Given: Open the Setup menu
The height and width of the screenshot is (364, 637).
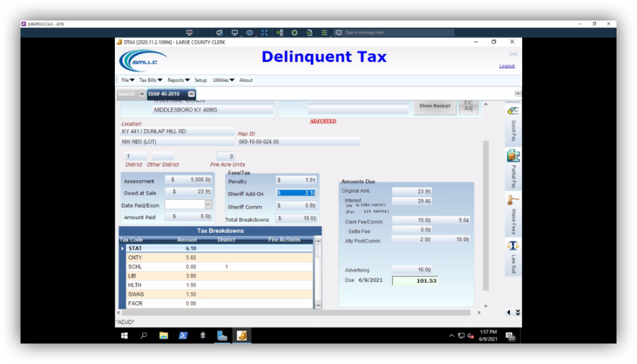Looking at the screenshot, I should click(x=201, y=81).
